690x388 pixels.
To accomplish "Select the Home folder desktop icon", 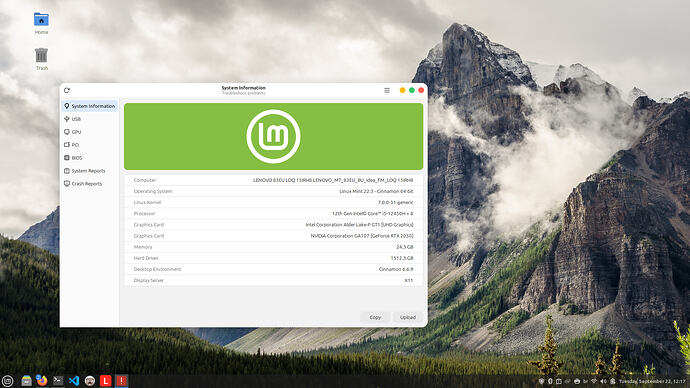I will [x=41, y=23].
